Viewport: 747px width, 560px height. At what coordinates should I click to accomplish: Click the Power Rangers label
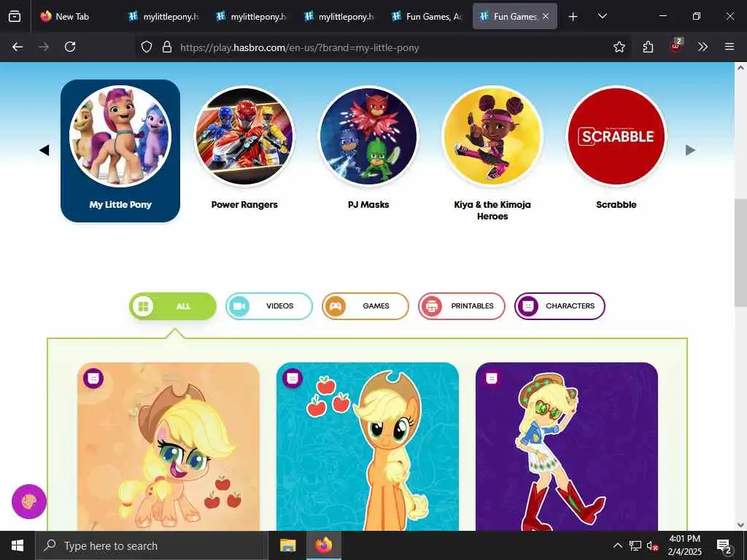244,205
